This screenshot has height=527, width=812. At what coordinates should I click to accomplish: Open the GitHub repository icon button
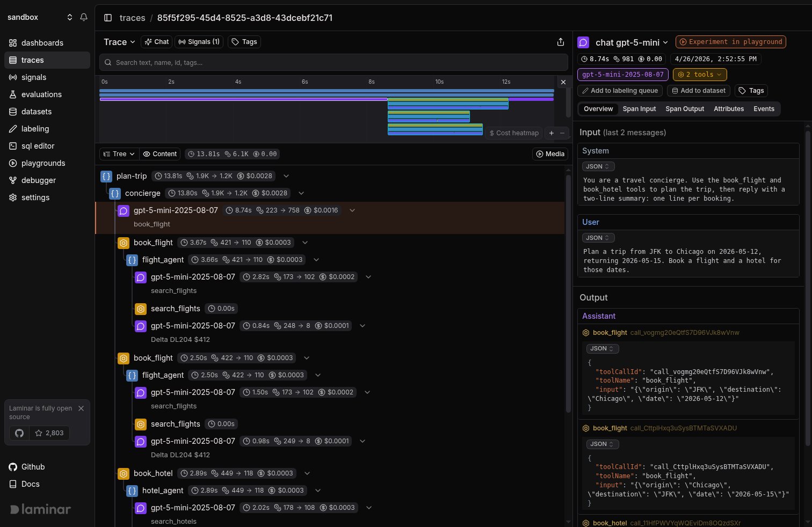[19, 433]
